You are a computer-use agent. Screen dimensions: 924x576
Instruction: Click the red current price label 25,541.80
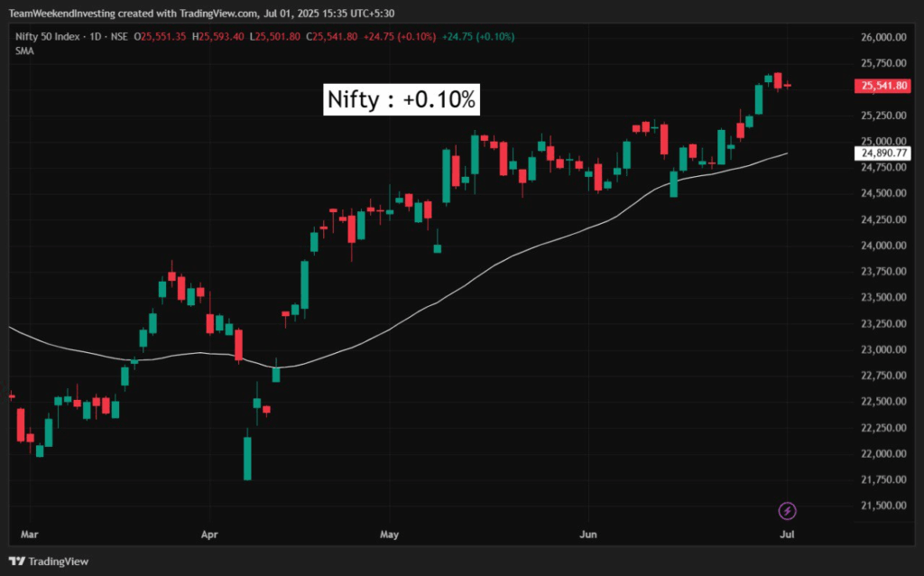pos(882,86)
